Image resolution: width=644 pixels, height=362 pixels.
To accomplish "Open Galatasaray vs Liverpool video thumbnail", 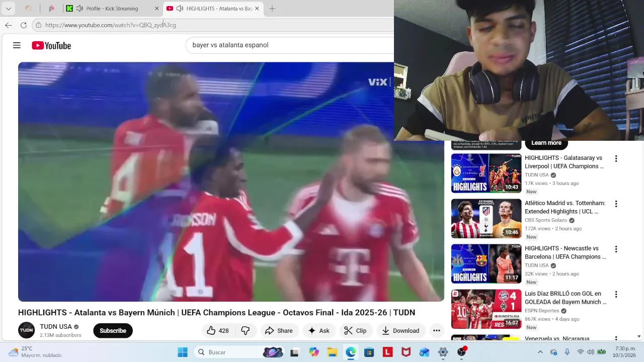I will [486, 173].
